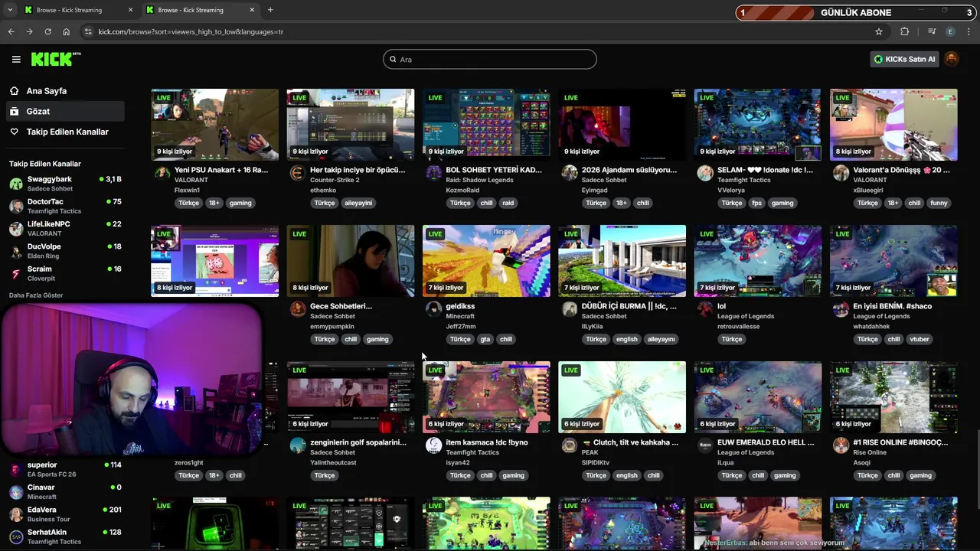Image resolution: width=980 pixels, height=551 pixels.
Task: Click view site information icon in address bar
Action: pos(88,31)
